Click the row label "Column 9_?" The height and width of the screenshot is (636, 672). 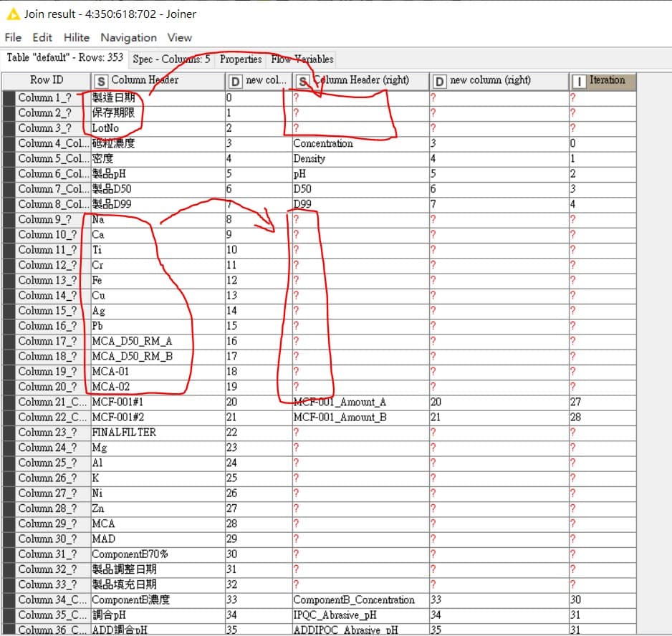pyautogui.click(x=44, y=219)
